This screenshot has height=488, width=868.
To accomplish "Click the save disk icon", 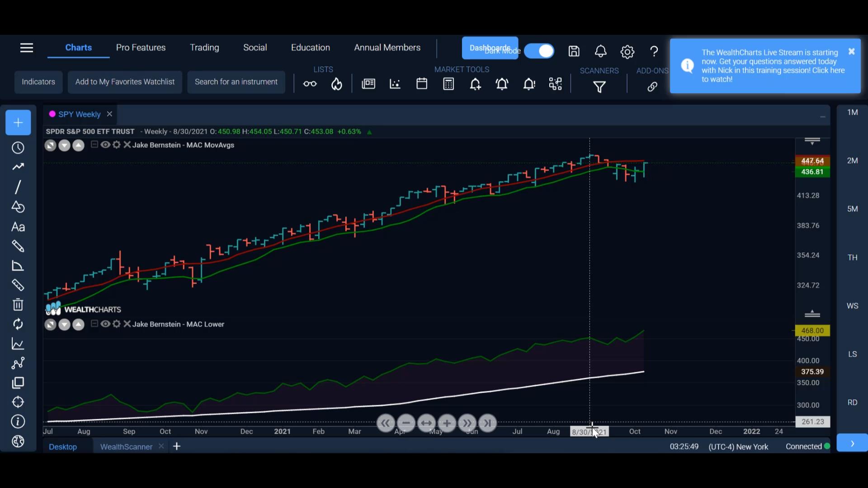I will pos(574,52).
